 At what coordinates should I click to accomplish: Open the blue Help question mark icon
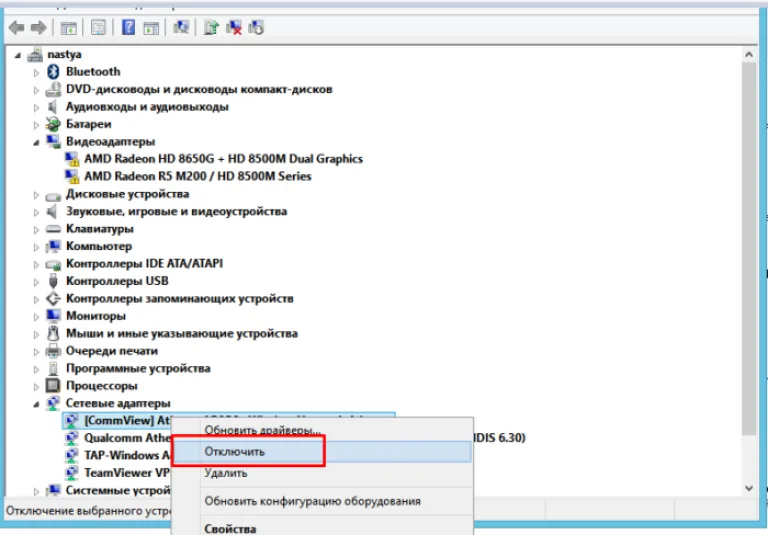pyautogui.click(x=128, y=27)
